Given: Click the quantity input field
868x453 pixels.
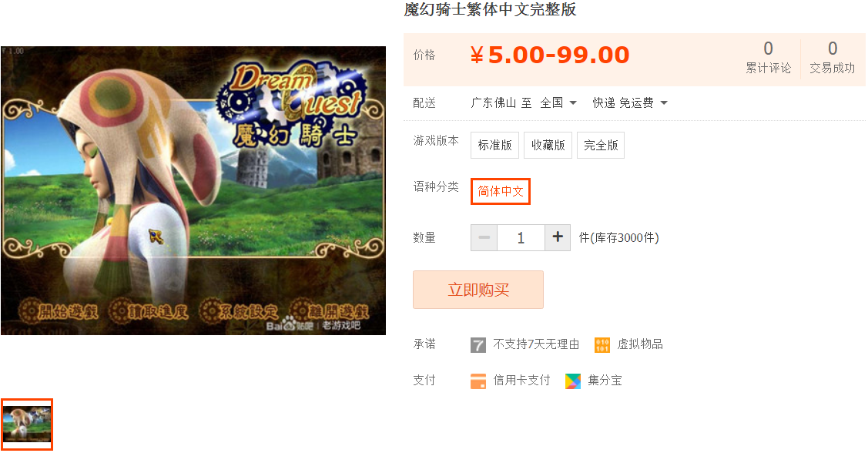Looking at the screenshot, I should point(521,237).
